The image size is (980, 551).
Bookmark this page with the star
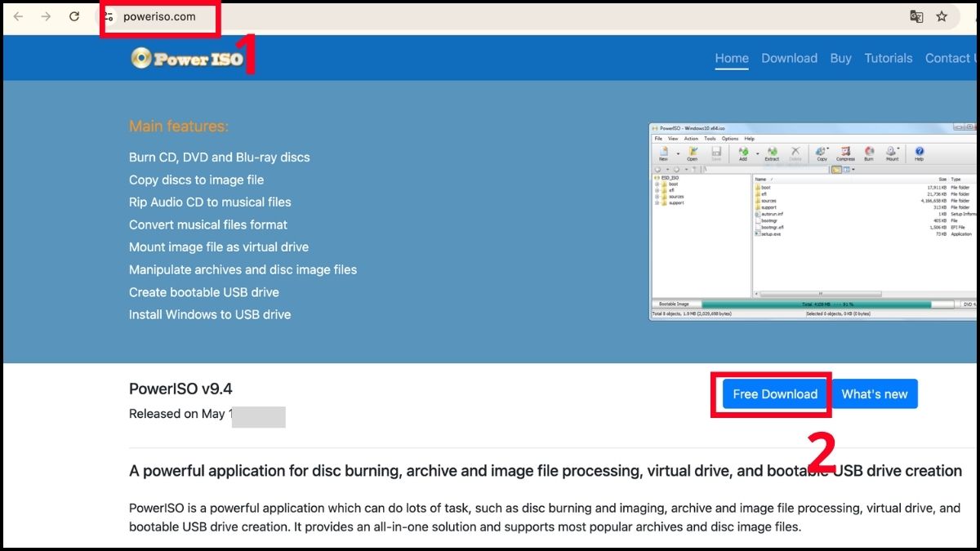click(942, 16)
